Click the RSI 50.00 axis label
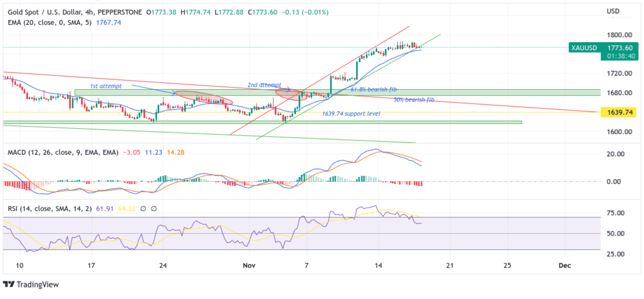This screenshot has height=299, width=644. [x=615, y=234]
